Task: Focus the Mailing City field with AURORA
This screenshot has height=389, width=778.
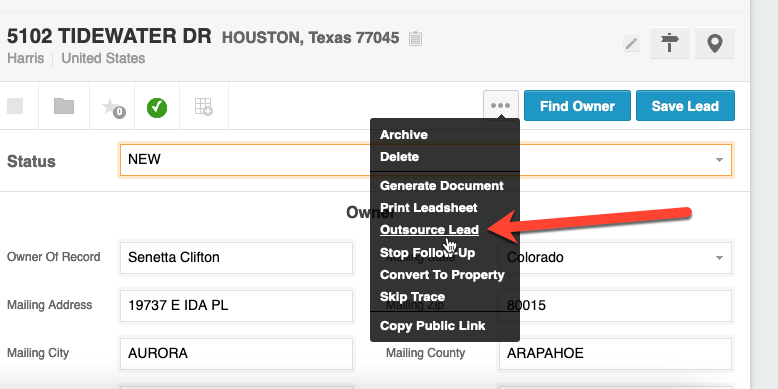Action: point(236,354)
